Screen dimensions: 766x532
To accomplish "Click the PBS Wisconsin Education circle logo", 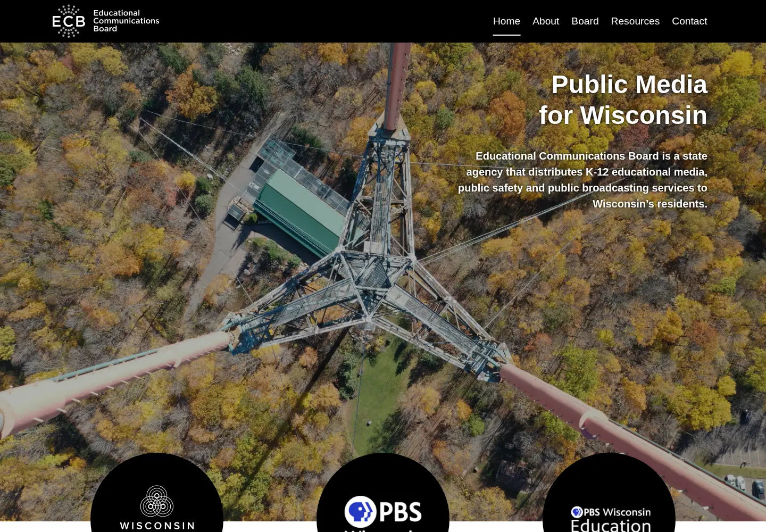I will [x=609, y=493].
